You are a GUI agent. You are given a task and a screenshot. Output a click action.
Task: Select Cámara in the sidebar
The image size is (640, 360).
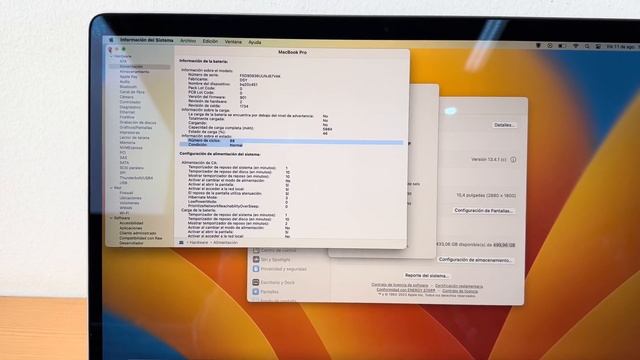(127, 97)
